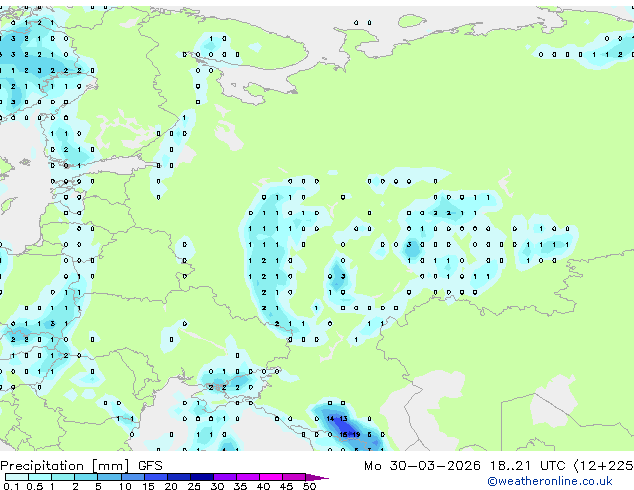Click the "Precipitation [mm] GFS" title text

point(81,466)
